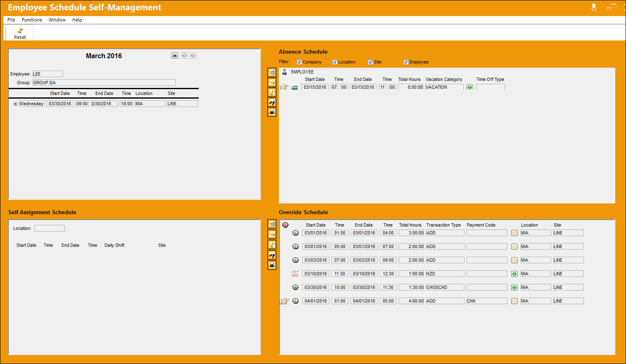Click the binoculars search icon beside Absence Schedule
Viewport: 626px width, 364px height.
pyautogui.click(x=272, y=102)
